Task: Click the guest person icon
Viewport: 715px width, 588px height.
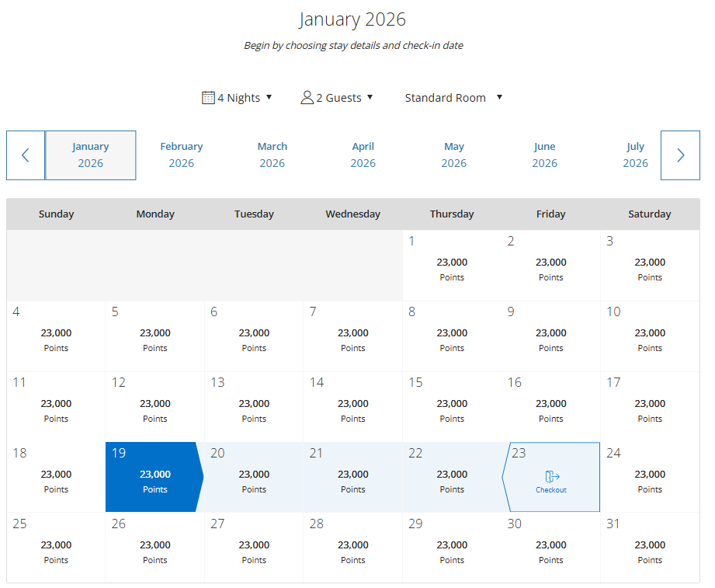Action: pos(307,98)
